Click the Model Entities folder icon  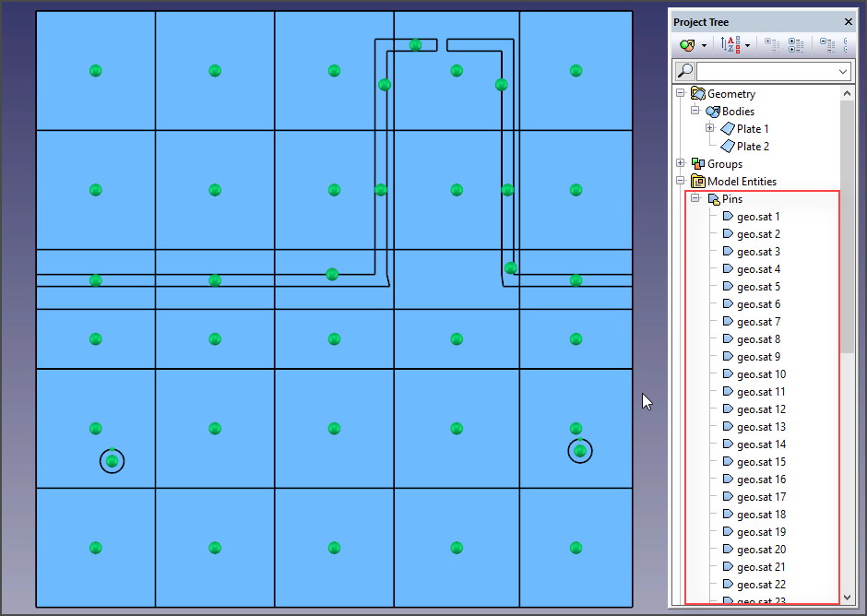(698, 182)
